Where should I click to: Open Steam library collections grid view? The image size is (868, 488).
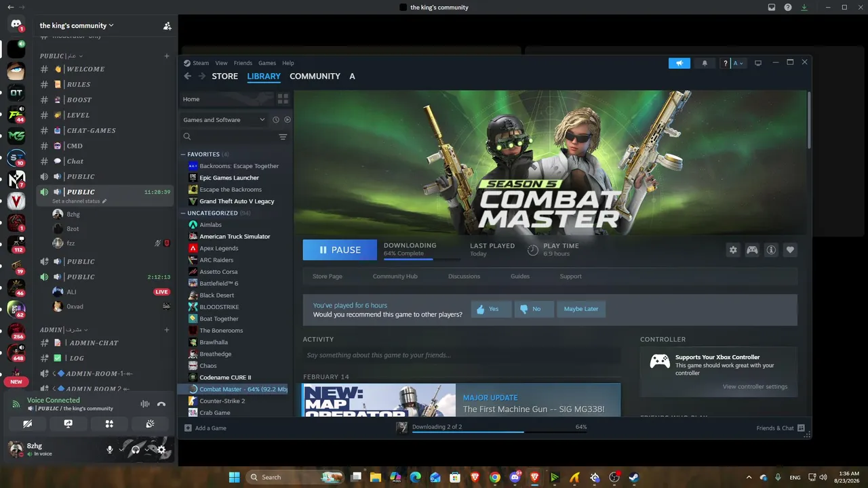point(283,99)
